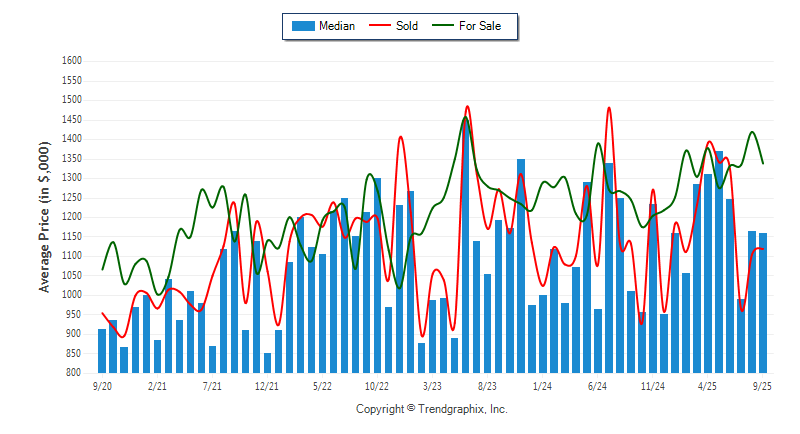
Task: Click the 3/23 x-axis date label
Action: coord(432,384)
